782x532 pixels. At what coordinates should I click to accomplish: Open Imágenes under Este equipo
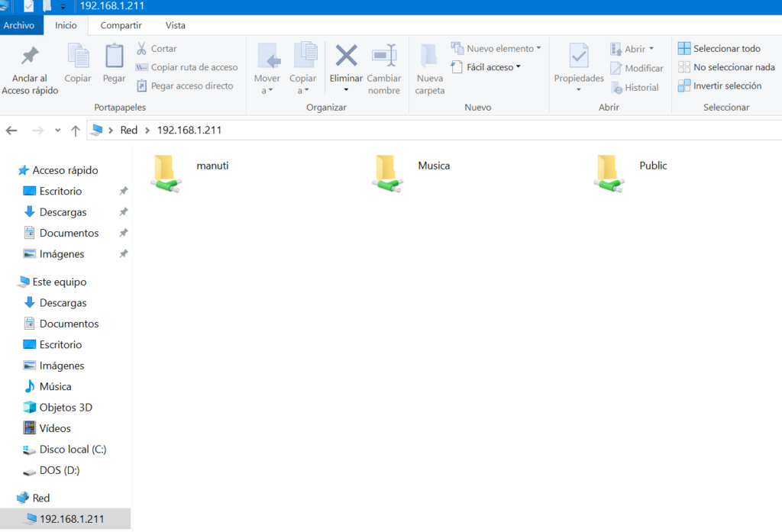click(x=54, y=366)
